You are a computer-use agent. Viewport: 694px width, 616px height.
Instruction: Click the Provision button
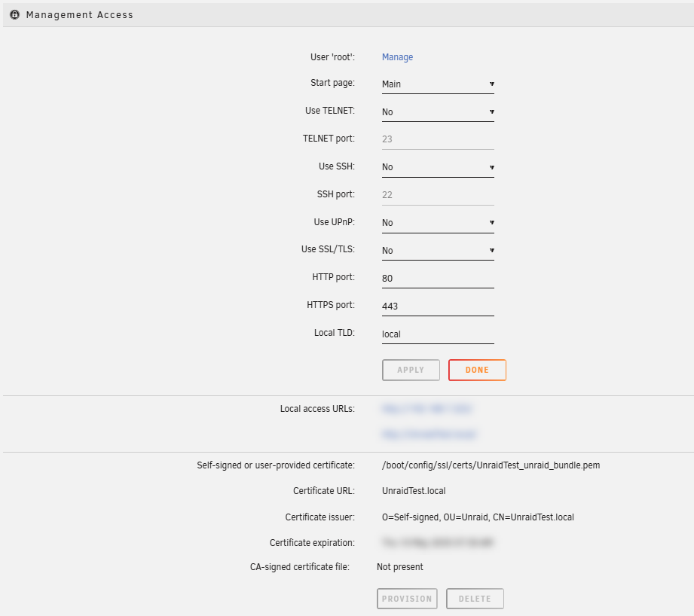(407, 598)
